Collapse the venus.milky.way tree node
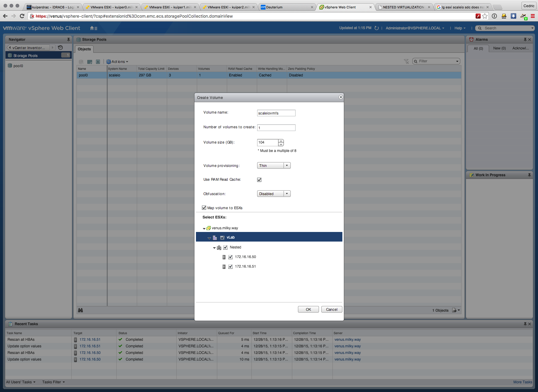This screenshot has width=538, height=392. 204,228
